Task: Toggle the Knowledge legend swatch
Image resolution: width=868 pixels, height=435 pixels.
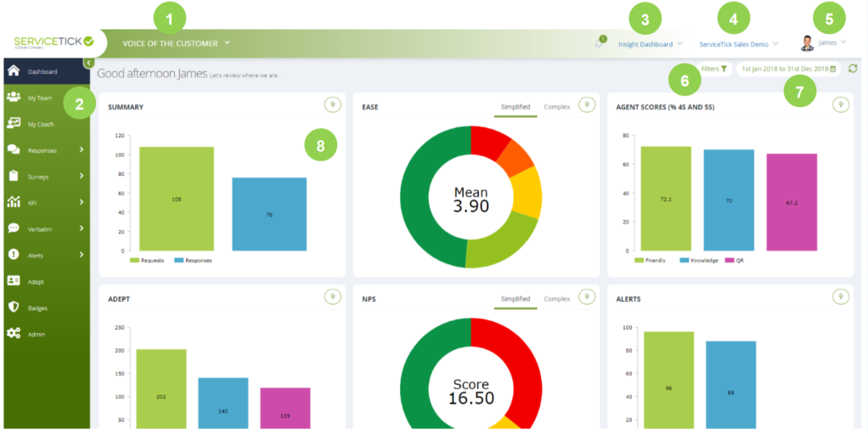Action: coord(685,260)
